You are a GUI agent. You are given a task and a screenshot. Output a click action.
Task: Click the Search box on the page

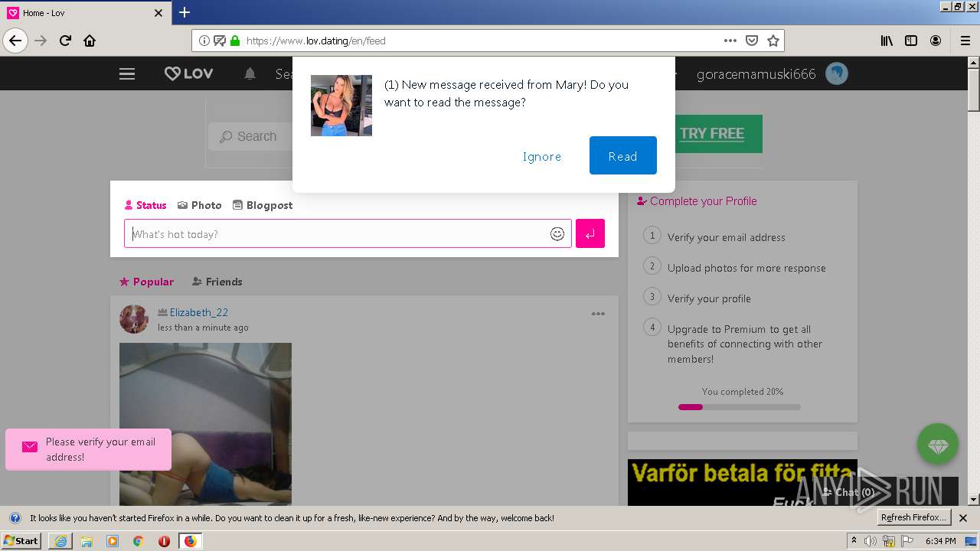(250, 136)
